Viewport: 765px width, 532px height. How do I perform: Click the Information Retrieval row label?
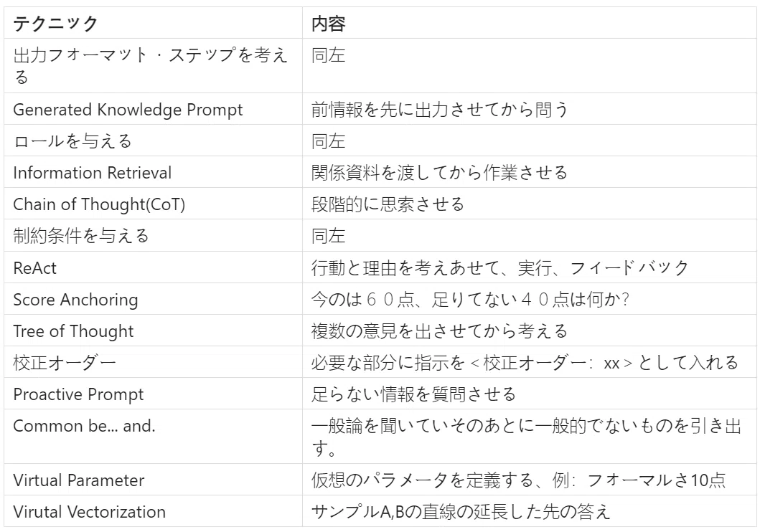[x=153, y=172]
